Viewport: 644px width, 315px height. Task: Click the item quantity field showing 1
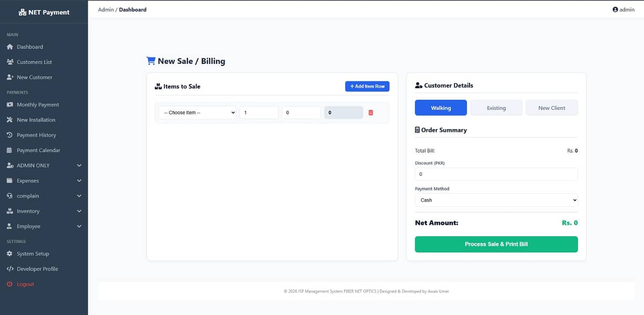pos(259,112)
